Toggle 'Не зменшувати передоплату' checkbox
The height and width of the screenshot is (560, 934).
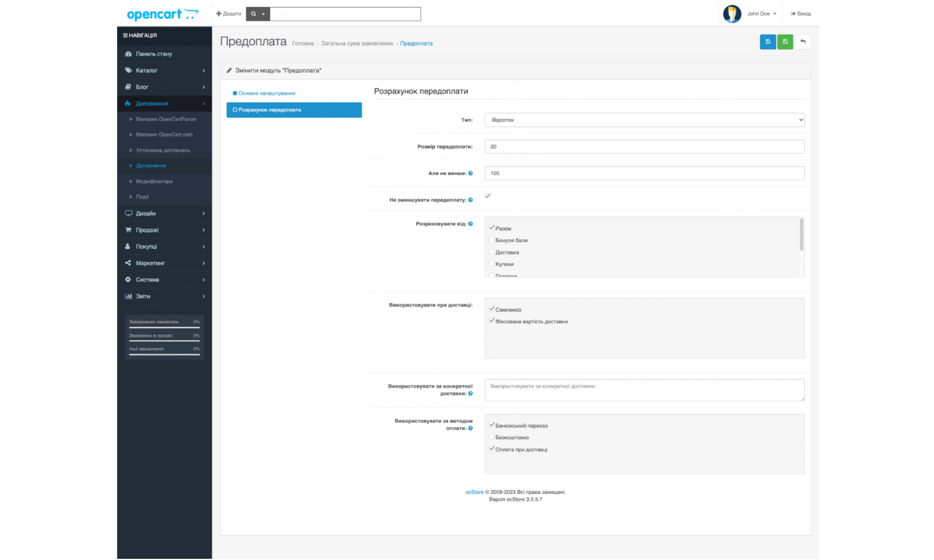[x=488, y=196]
